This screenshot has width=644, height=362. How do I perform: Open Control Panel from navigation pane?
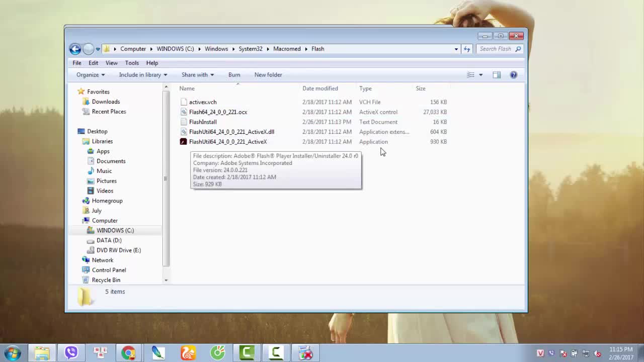[x=109, y=270]
